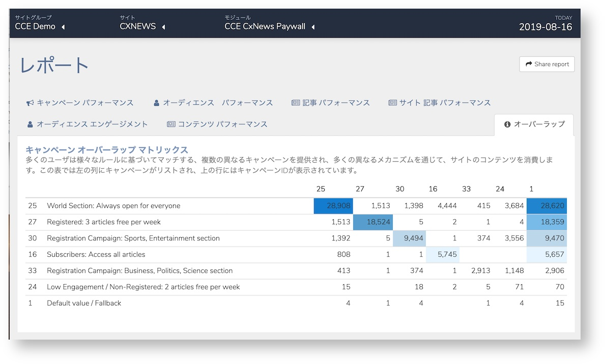Viewport: 605px width, 364px height.
Task: Click the dark blue 28,908 matrix cell
Action: click(333, 206)
